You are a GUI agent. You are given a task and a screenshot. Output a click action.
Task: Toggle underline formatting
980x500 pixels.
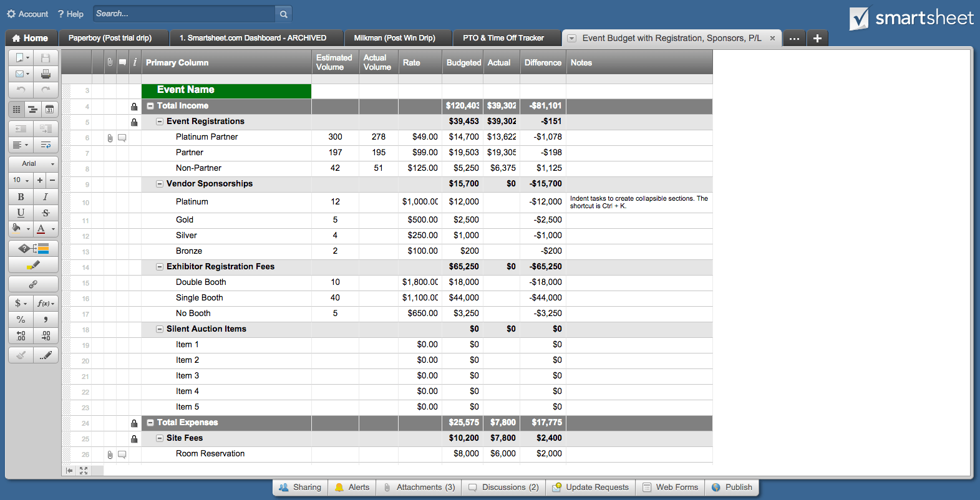[21, 213]
